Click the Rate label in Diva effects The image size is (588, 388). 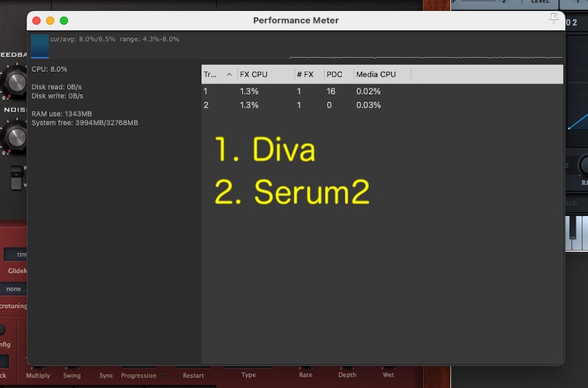pyautogui.click(x=305, y=375)
